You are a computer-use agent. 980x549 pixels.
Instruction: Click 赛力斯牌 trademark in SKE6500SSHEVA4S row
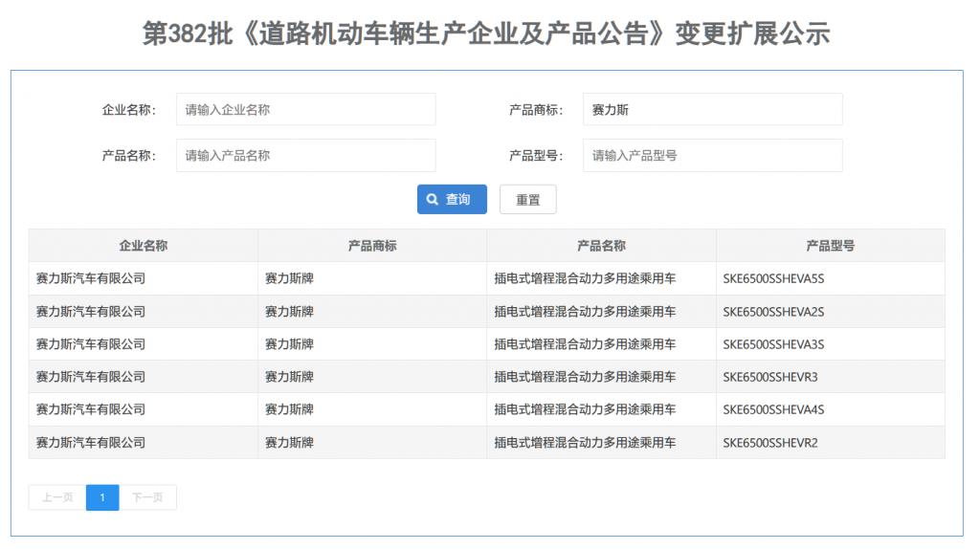point(289,409)
